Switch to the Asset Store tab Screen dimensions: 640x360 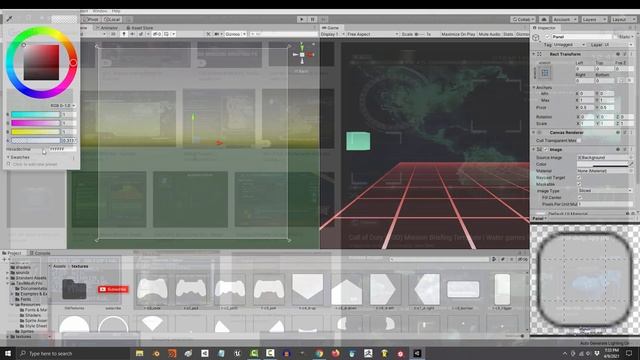pos(140,28)
